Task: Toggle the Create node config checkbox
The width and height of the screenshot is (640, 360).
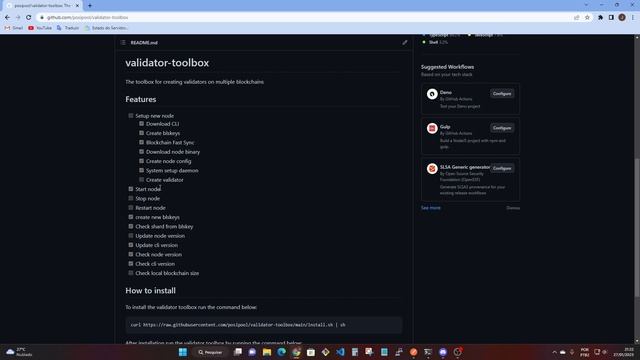Action: point(141,161)
